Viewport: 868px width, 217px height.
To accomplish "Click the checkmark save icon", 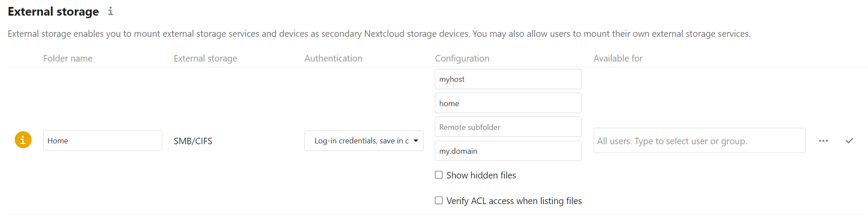I will point(849,141).
